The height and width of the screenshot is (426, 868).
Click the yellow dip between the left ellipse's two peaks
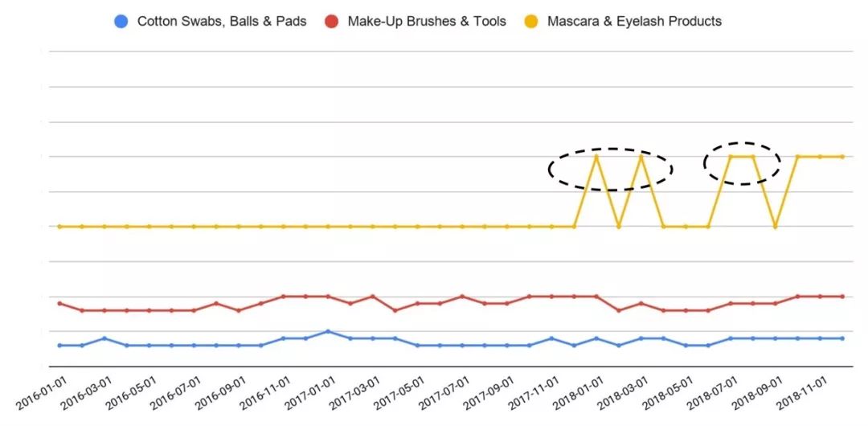(618, 227)
